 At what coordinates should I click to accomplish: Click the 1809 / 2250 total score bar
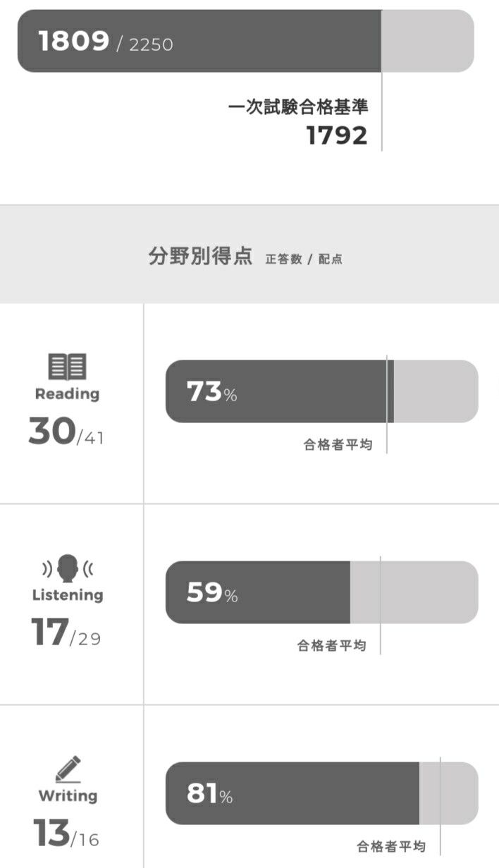(245, 41)
